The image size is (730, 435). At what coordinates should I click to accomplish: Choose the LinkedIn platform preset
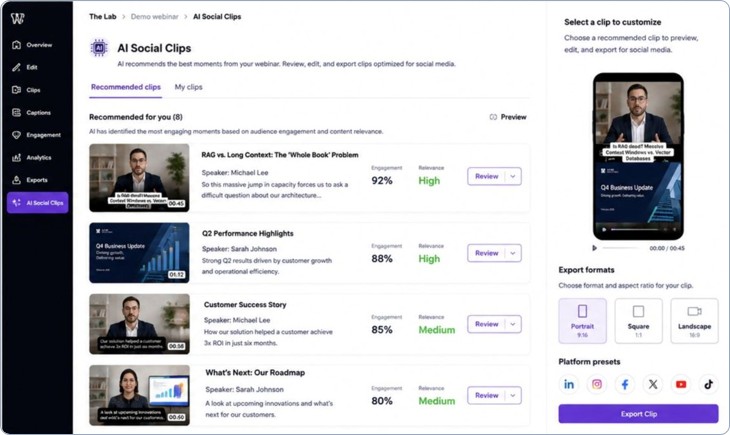(x=568, y=384)
